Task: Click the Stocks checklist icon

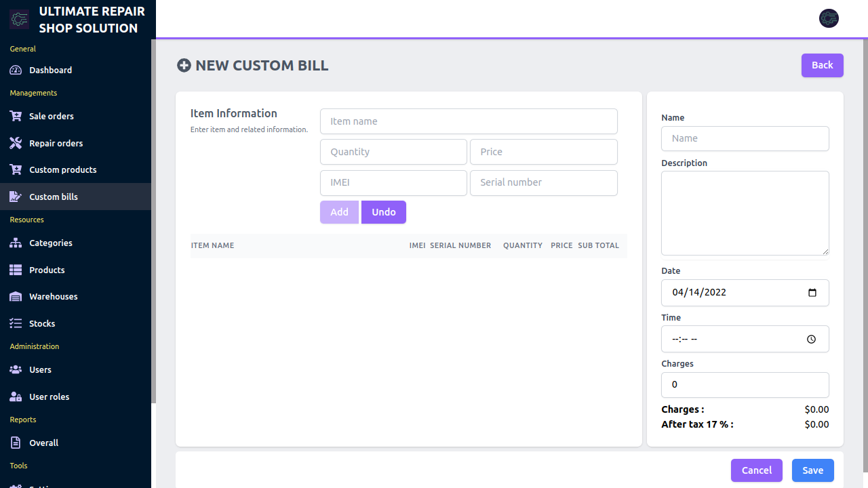Action: (16, 324)
